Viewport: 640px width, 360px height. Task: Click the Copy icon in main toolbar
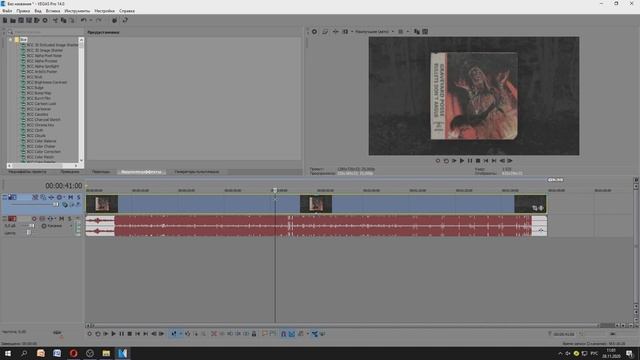click(63, 20)
